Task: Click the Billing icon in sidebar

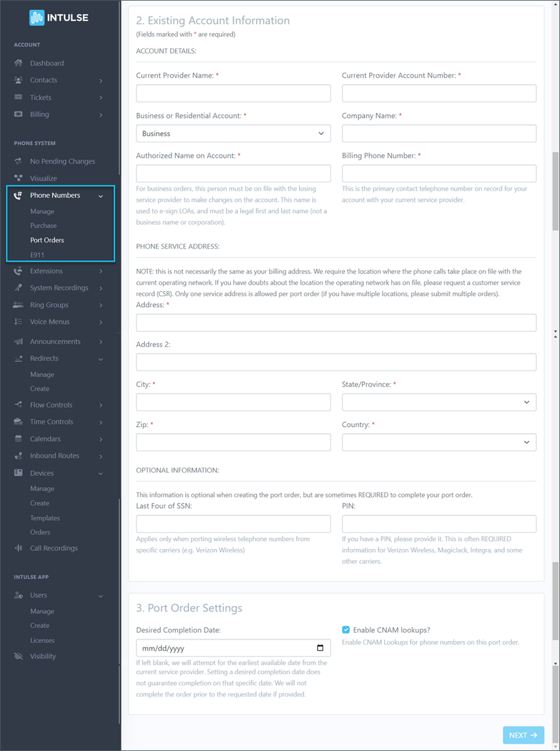Action: tap(19, 114)
